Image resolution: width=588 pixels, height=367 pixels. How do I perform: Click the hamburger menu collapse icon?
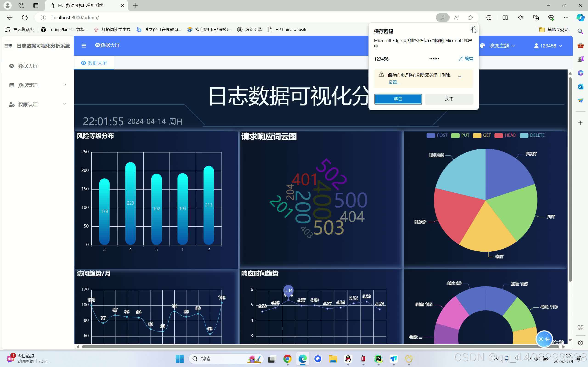coord(84,46)
